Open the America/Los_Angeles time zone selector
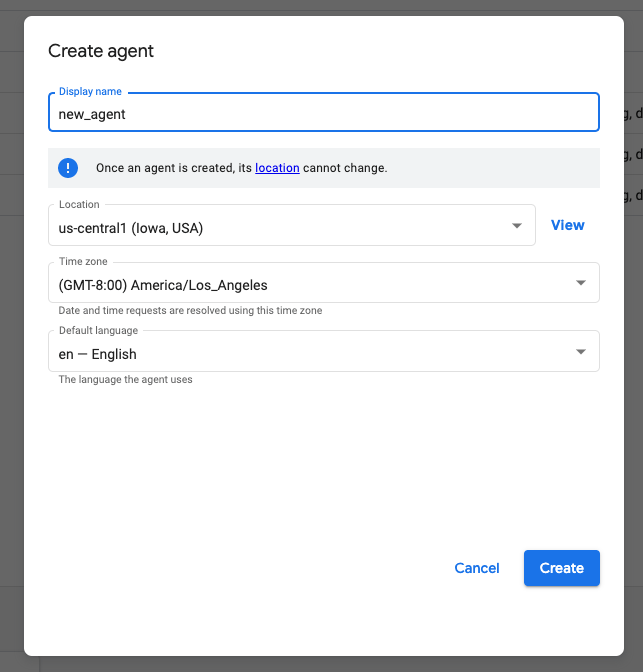The height and width of the screenshot is (672, 643). [x=324, y=282]
